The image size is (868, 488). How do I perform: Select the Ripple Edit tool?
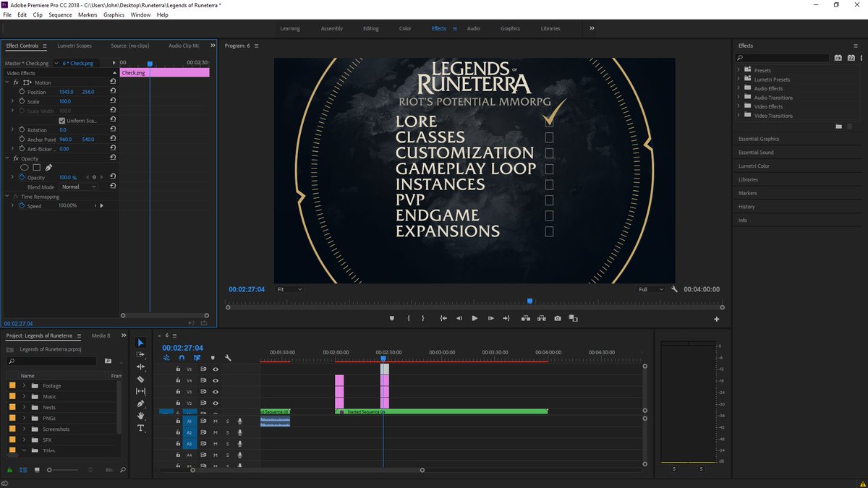[x=140, y=367]
